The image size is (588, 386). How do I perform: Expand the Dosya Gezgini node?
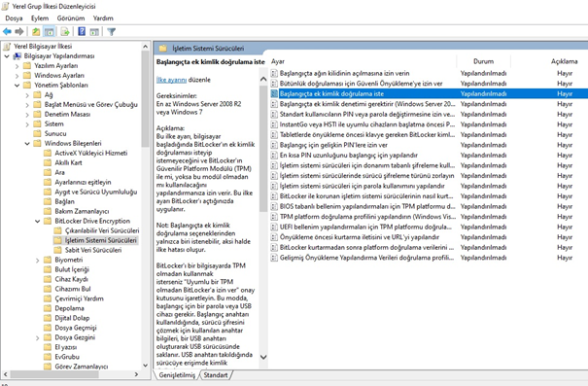37,337
